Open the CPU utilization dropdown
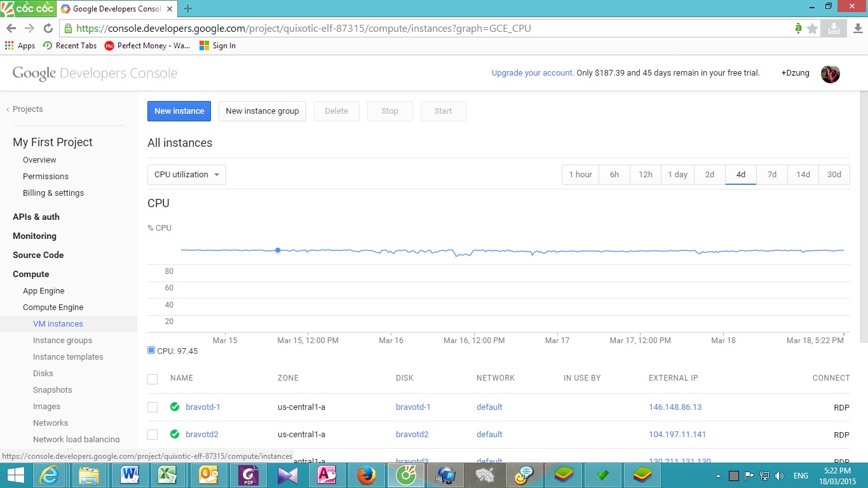 click(187, 175)
